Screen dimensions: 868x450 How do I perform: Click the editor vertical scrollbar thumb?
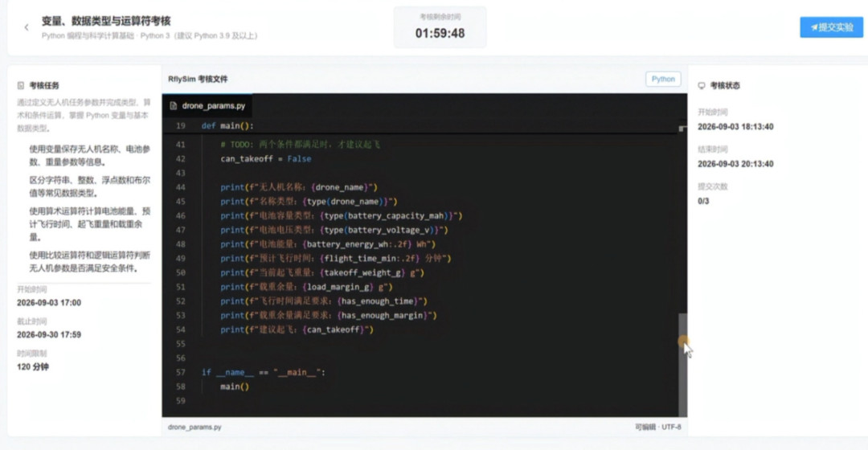click(682, 364)
